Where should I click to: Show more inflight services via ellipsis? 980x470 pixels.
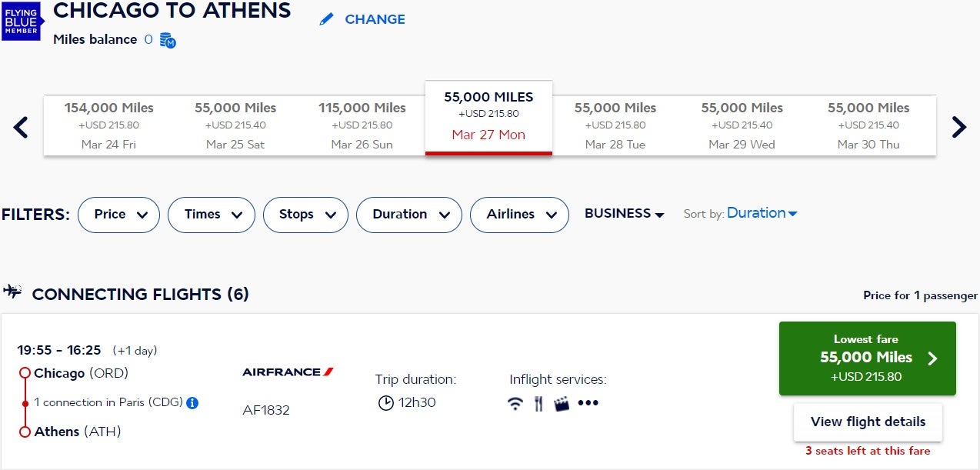588,403
